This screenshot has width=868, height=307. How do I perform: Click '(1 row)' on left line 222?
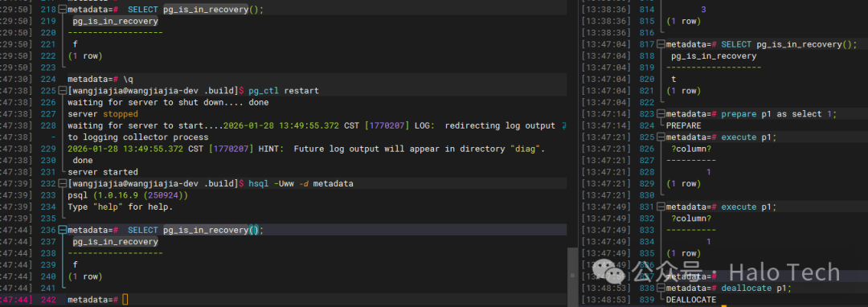[x=86, y=56]
